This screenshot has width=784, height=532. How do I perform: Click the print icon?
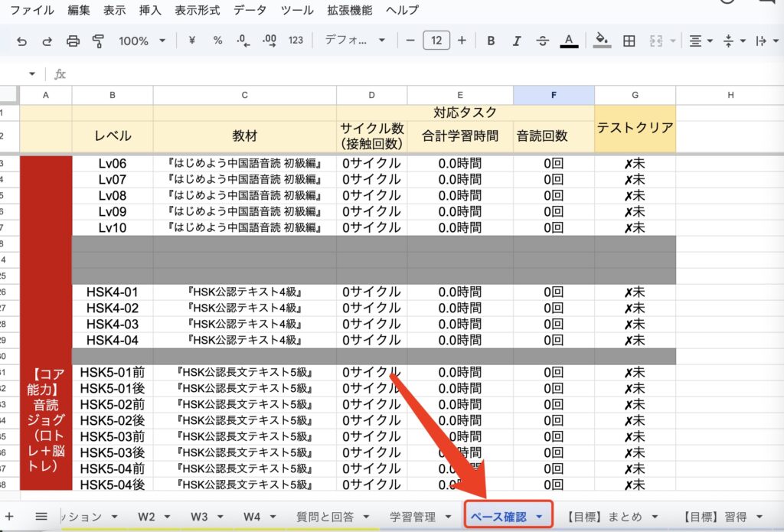pos(73,41)
